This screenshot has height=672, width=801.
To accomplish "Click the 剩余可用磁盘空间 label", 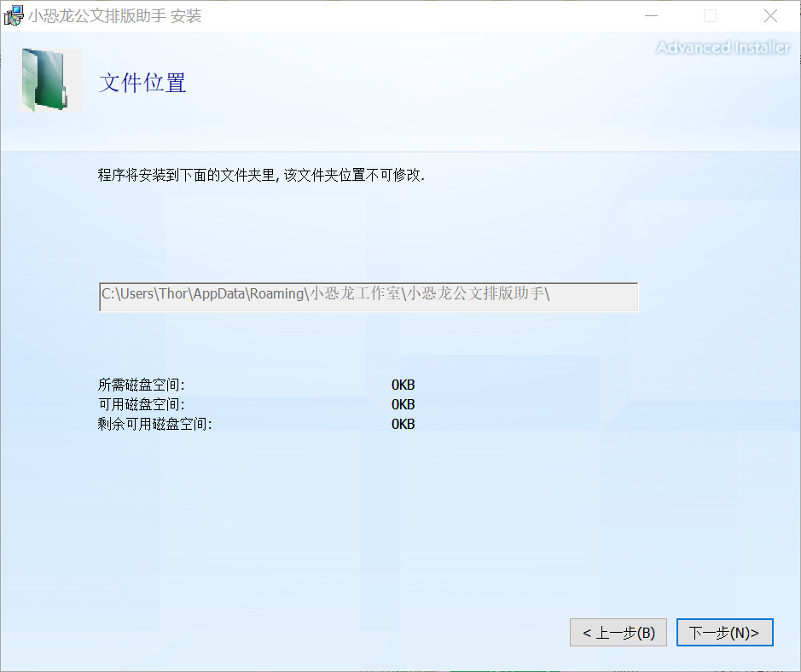I will tap(154, 424).
